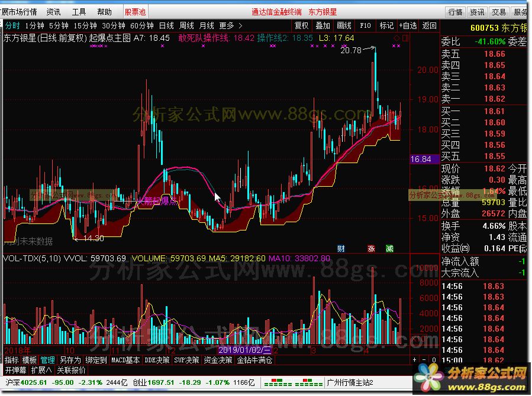This screenshot has width=532, height=396.
Task: Open the 市场行情 menu
Action: click(x=21, y=12)
